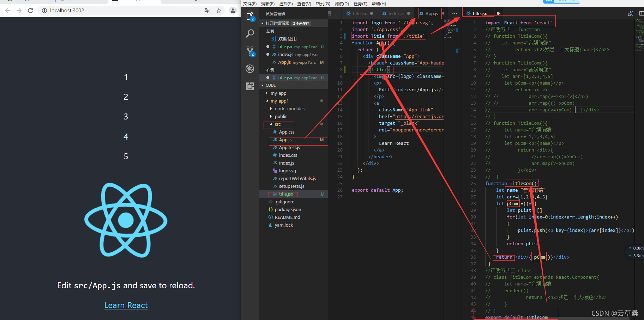The width and height of the screenshot is (644, 320).
Task: Click the React logo image in the browser page
Action: point(126,220)
